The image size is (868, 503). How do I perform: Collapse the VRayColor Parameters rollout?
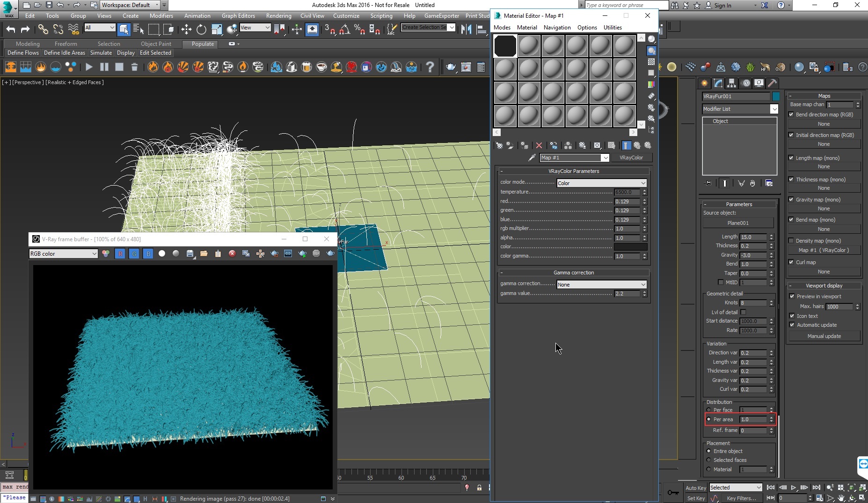pos(574,171)
